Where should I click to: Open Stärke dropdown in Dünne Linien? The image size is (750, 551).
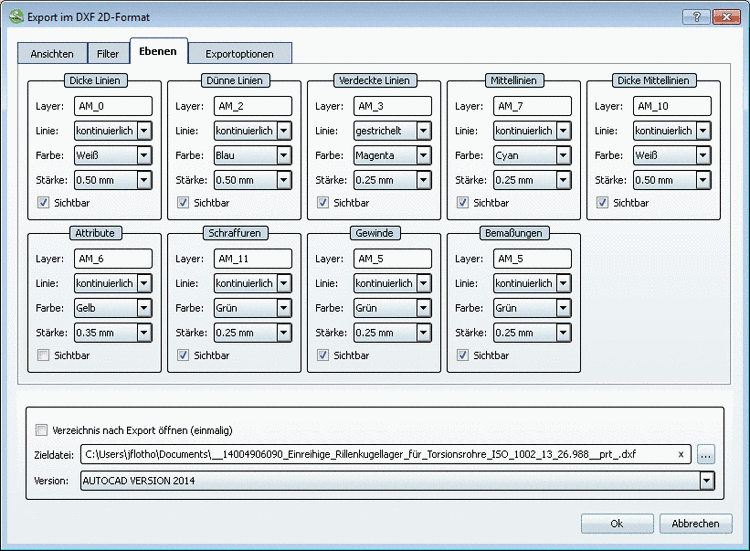coord(253,180)
